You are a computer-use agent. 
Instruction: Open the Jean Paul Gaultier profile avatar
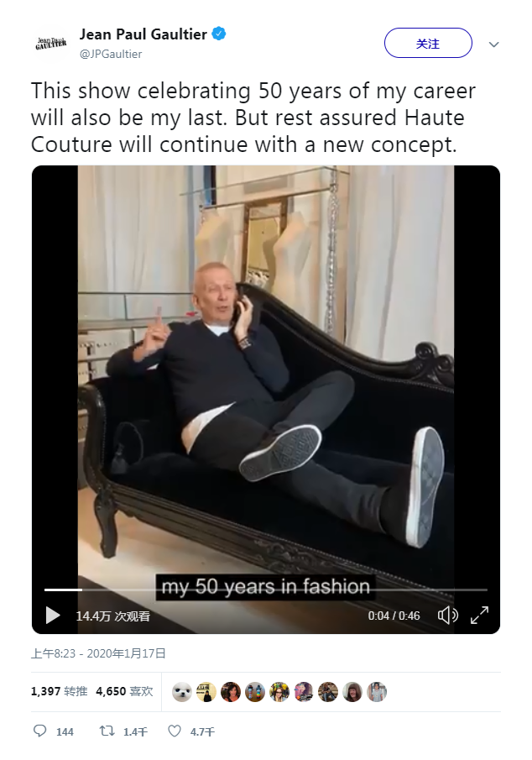tap(51, 44)
